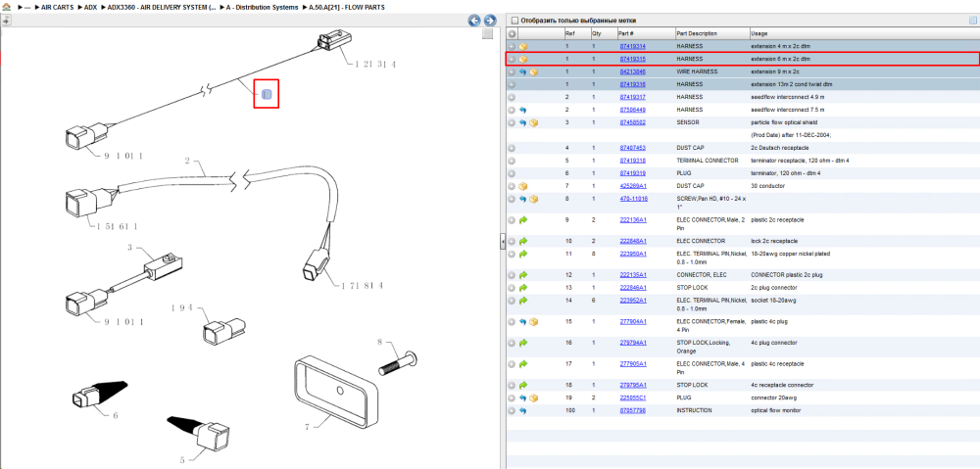Screen dimensions: 980x469
Task: Click box icon for DUST CAP 425269A1
Action: [x=523, y=186]
